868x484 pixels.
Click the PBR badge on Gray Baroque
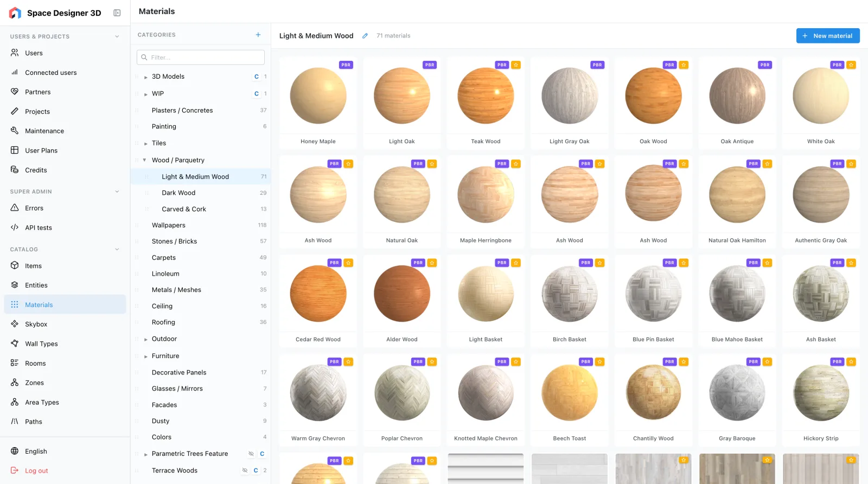tap(754, 361)
